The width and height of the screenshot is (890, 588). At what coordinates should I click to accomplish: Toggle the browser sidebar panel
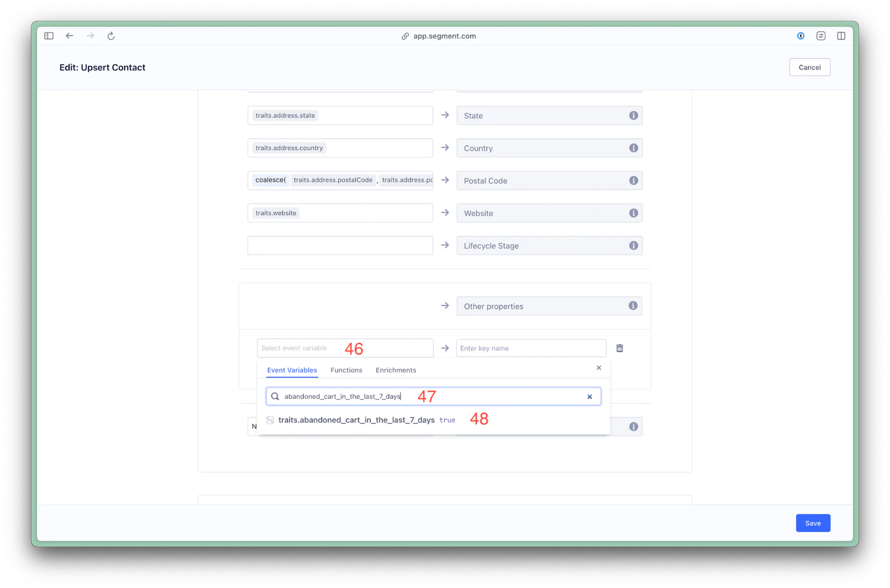tap(49, 36)
